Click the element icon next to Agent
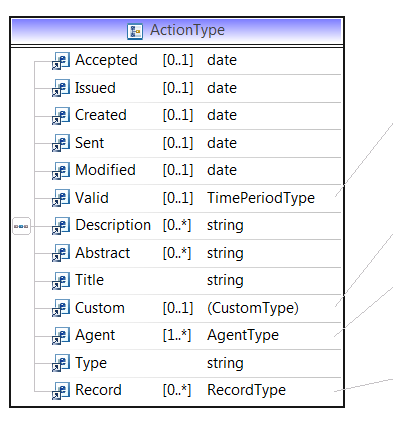393x427 pixels. [x=61, y=335]
